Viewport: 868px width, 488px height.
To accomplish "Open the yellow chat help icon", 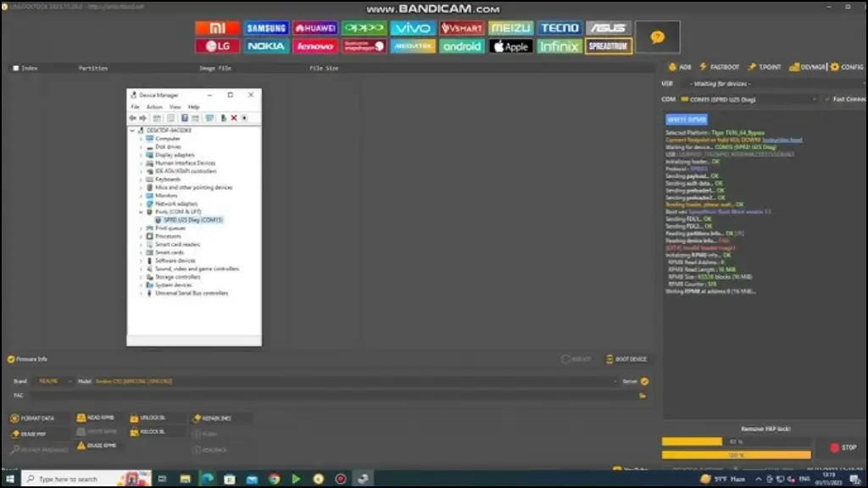I will [658, 37].
